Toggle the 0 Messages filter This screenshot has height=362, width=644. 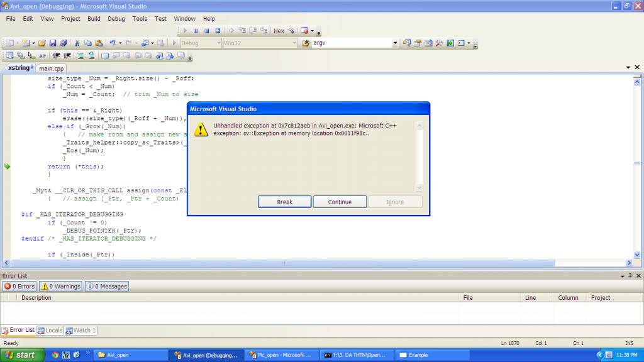(107, 286)
